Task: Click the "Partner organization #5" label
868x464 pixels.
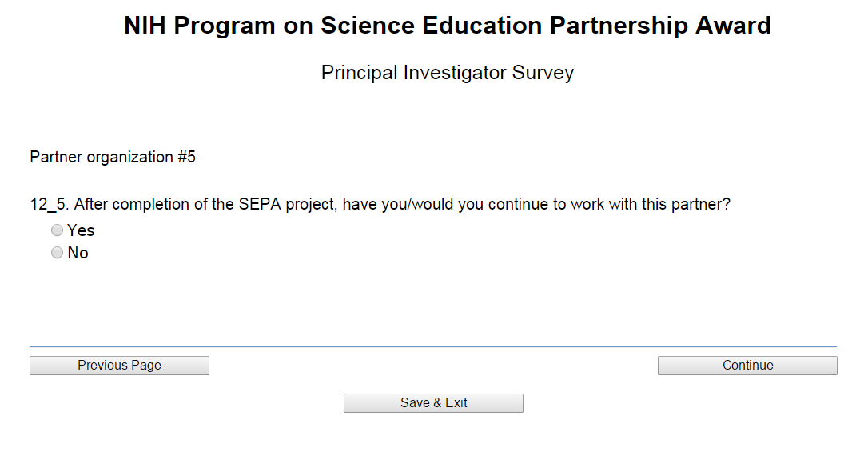Action: pyautogui.click(x=113, y=157)
